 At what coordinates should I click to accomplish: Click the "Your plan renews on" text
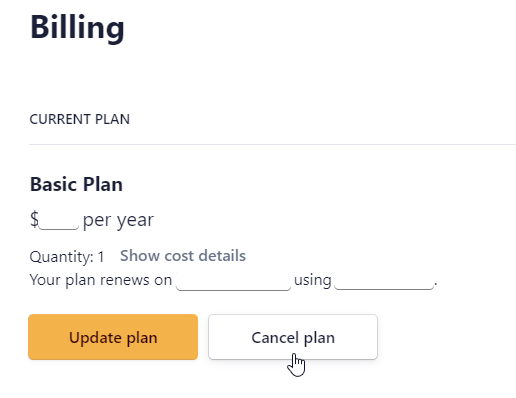click(101, 280)
